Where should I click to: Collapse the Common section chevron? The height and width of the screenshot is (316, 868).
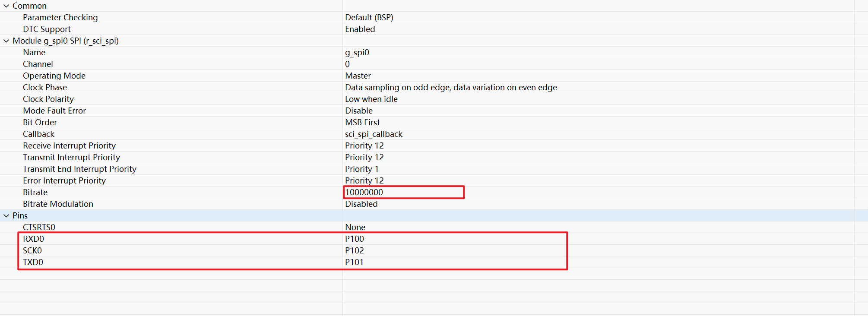tap(6, 6)
